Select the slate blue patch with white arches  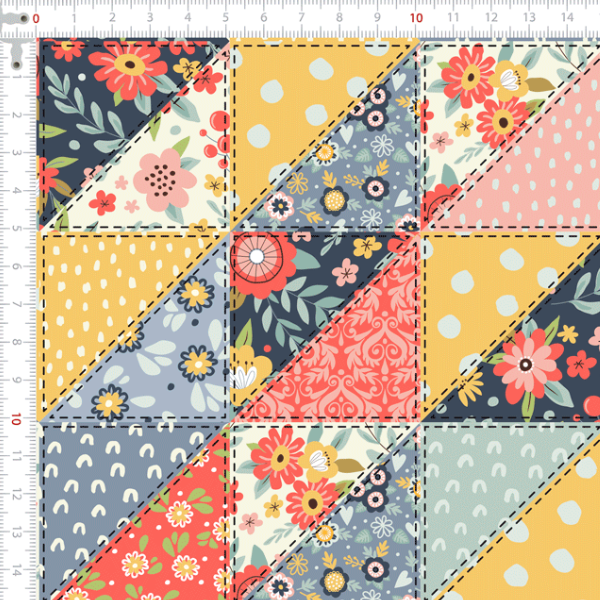100,470
